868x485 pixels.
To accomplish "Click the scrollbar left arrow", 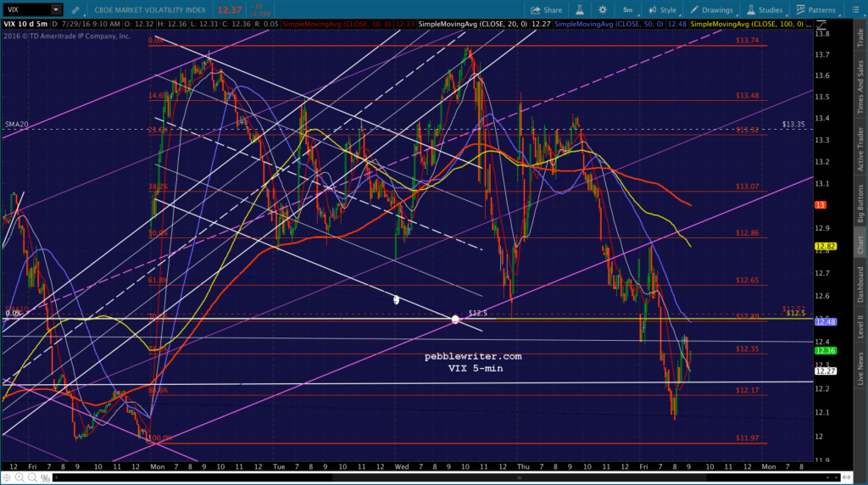I will point(56,477).
